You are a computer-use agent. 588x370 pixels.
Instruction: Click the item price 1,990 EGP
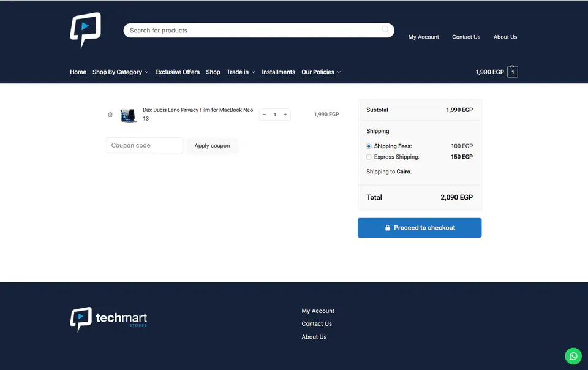click(326, 115)
